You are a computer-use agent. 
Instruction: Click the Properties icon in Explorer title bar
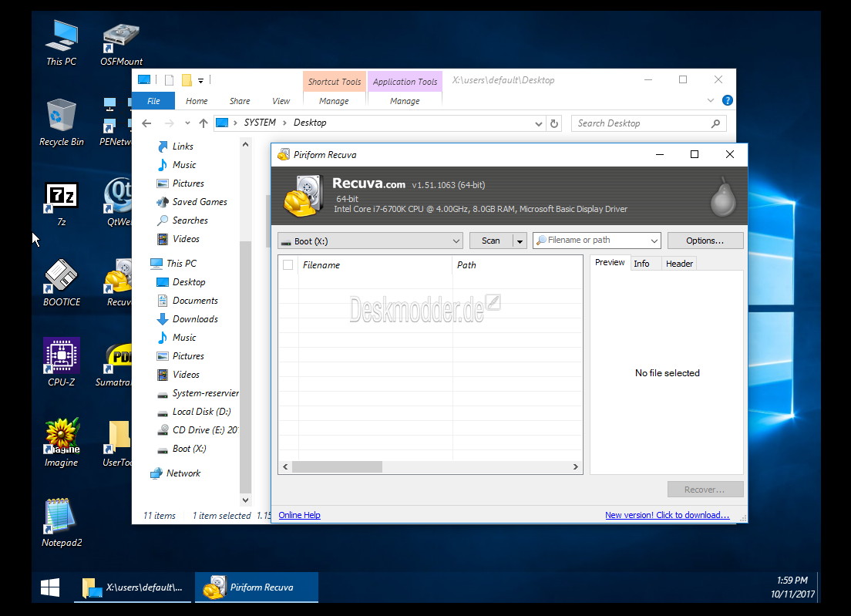pyautogui.click(x=170, y=80)
